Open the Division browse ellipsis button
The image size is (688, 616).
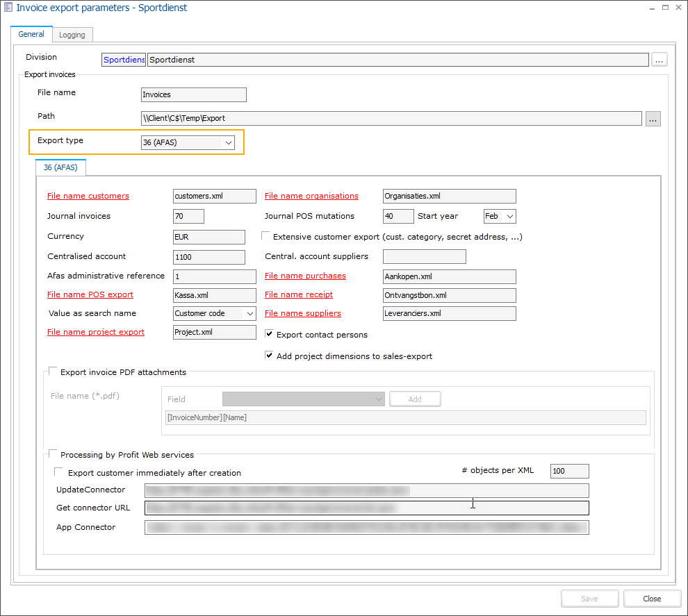659,59
